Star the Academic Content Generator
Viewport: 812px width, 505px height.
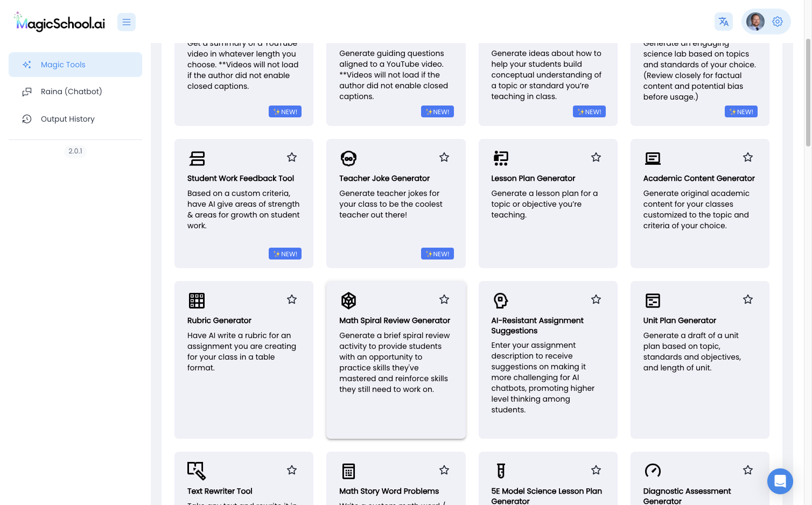click(x=748, y=157)
